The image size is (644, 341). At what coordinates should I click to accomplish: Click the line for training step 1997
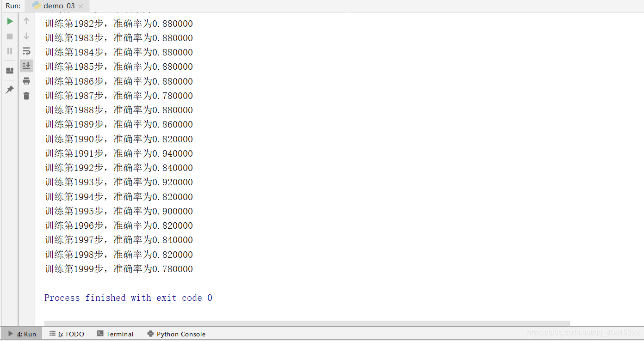click(x=119, y=240)
